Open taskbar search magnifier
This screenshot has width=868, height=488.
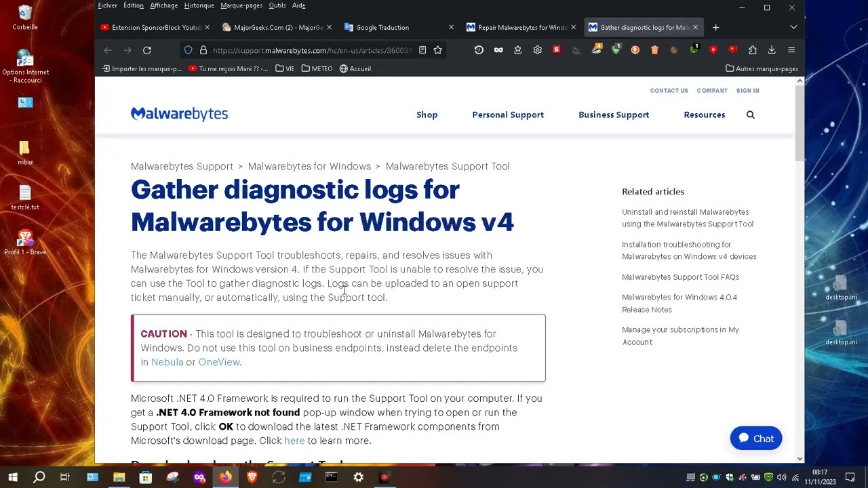click(x=39, y=477)
